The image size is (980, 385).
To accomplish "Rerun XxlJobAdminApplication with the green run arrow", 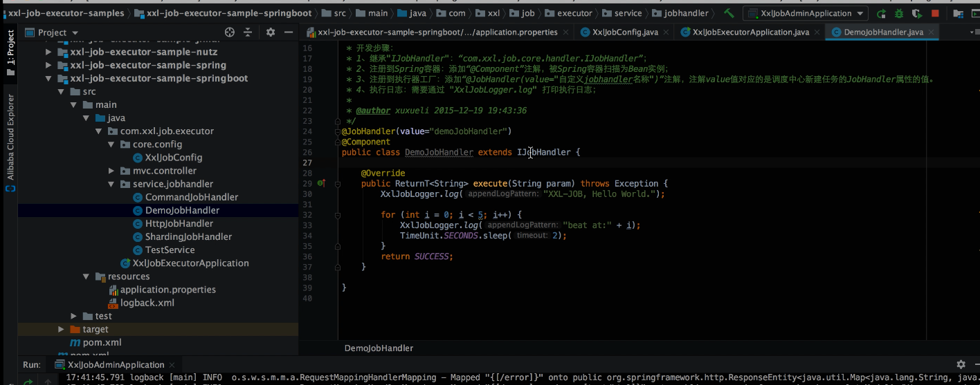I will [881, 14].
